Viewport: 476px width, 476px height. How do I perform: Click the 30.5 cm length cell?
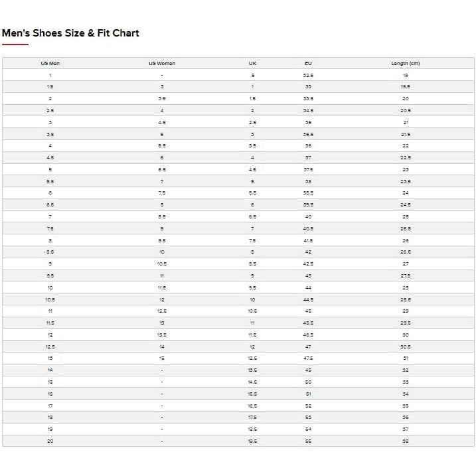(405, 347)
